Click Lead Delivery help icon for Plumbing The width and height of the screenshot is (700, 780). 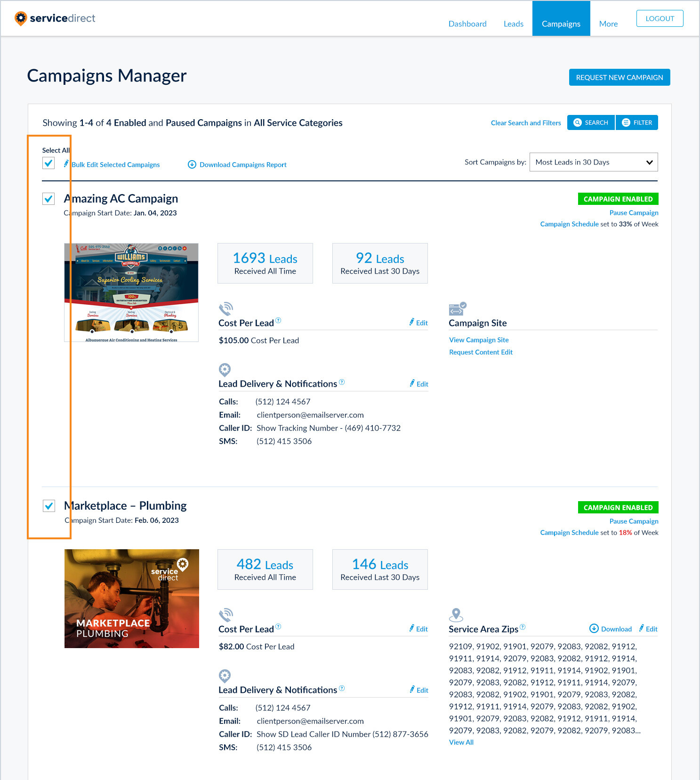[342, 688]
